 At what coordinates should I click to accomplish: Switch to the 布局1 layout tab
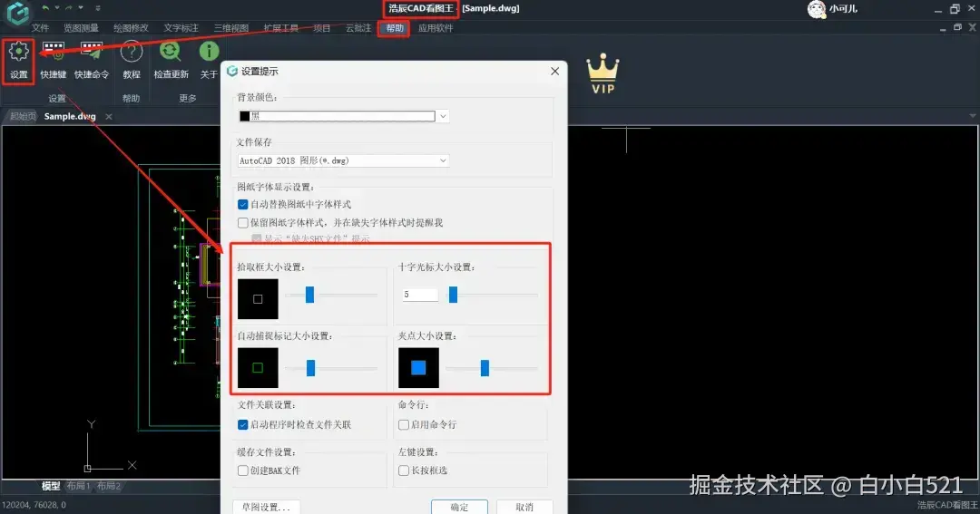tap(78, 486)
